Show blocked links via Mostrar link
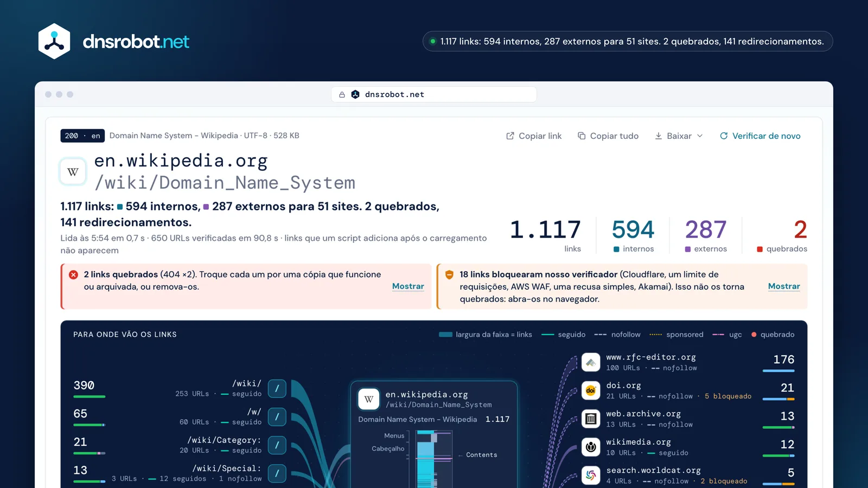 tap(784, 286)
